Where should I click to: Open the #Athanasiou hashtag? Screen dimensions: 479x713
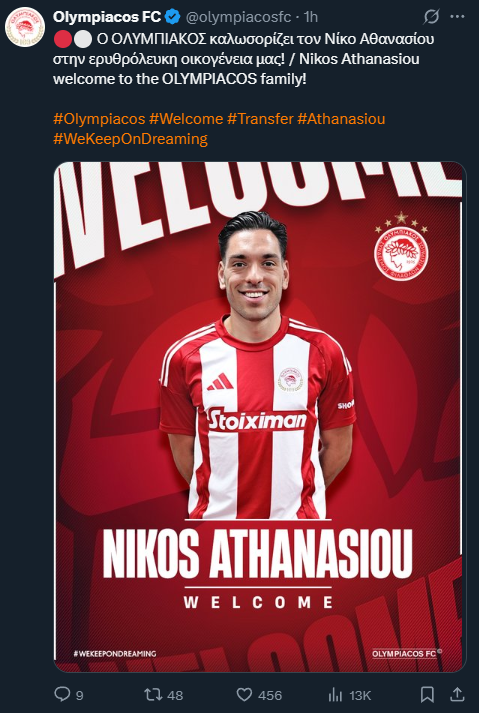click(341, 119)
